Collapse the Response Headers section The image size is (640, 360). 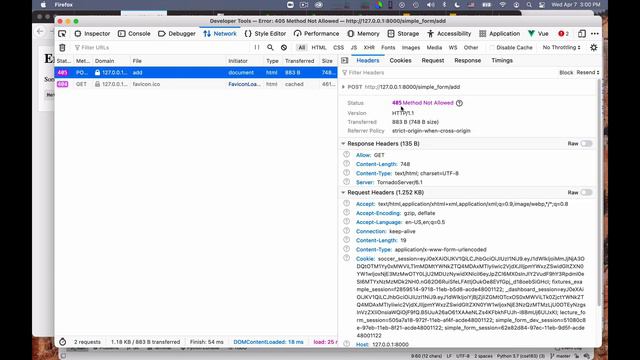point(343,144)
